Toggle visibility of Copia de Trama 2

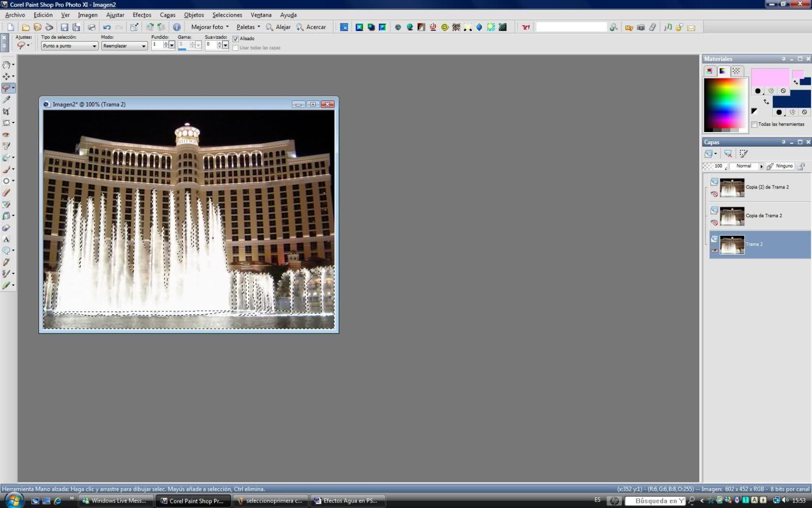(715, 223)
